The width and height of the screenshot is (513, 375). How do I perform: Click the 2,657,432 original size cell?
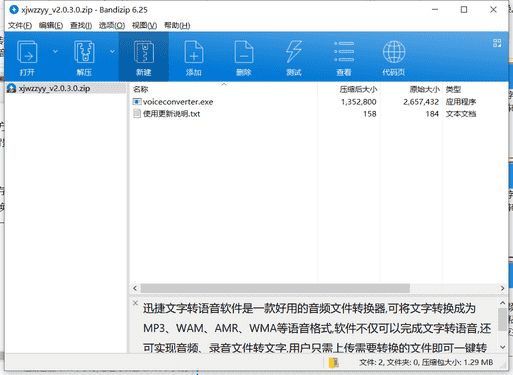coord(421,102)
